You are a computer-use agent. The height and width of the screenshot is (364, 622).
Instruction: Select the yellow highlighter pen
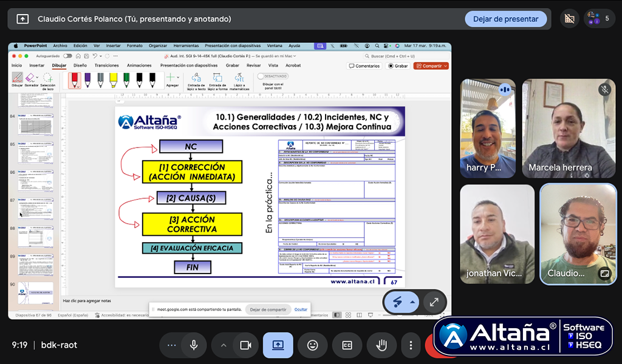click(x=113, y=79)
